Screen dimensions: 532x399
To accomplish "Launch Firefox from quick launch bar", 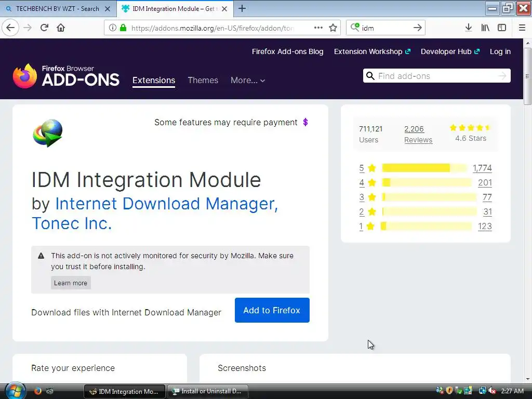I will 37,391.
